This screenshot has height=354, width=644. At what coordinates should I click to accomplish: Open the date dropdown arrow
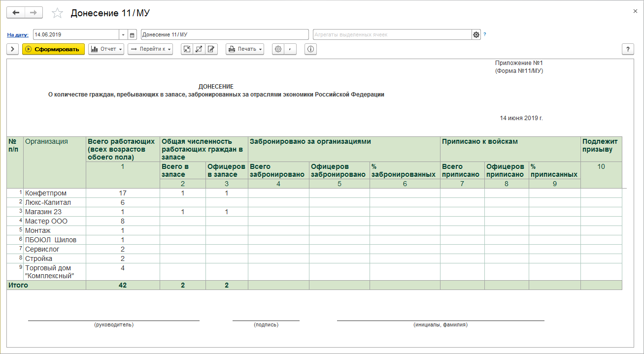(123, 34)
